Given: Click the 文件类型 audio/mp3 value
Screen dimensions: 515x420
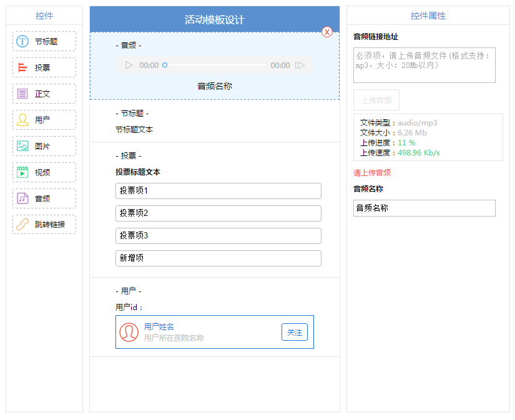Looking at the screenshot, I should [418, 123].
